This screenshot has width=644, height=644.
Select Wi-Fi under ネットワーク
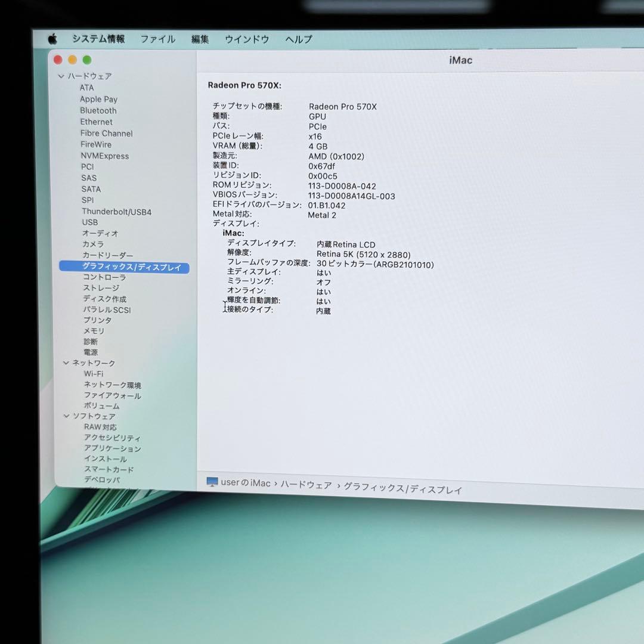click(x=94, y=374)
